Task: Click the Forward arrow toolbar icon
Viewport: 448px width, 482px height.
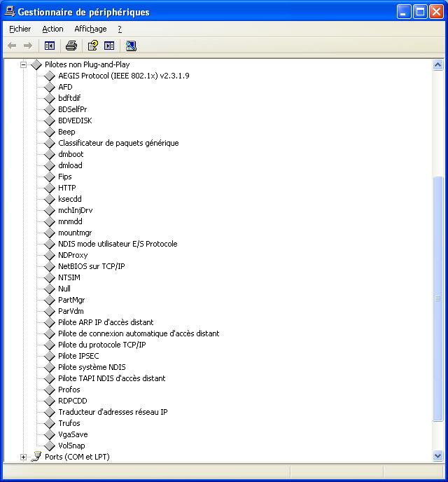Action: click(28, 46)
